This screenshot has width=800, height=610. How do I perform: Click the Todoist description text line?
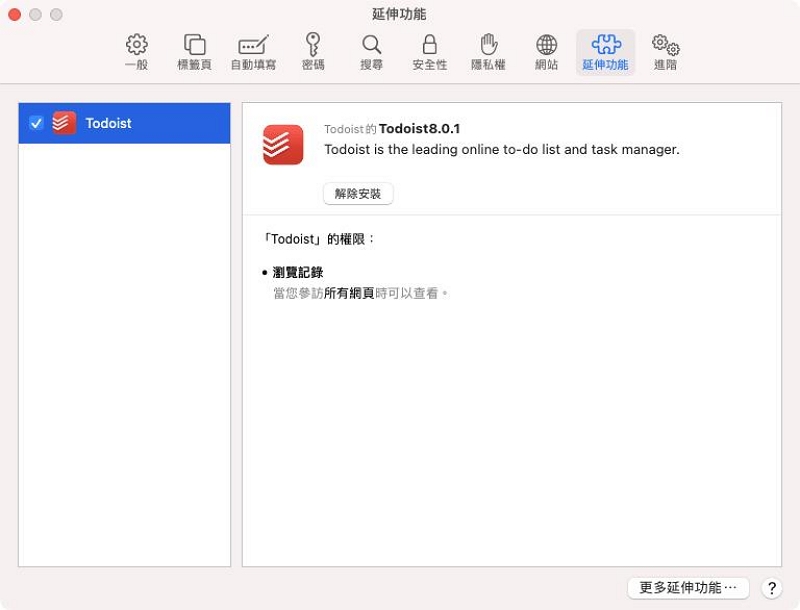(x=502, y=149)
